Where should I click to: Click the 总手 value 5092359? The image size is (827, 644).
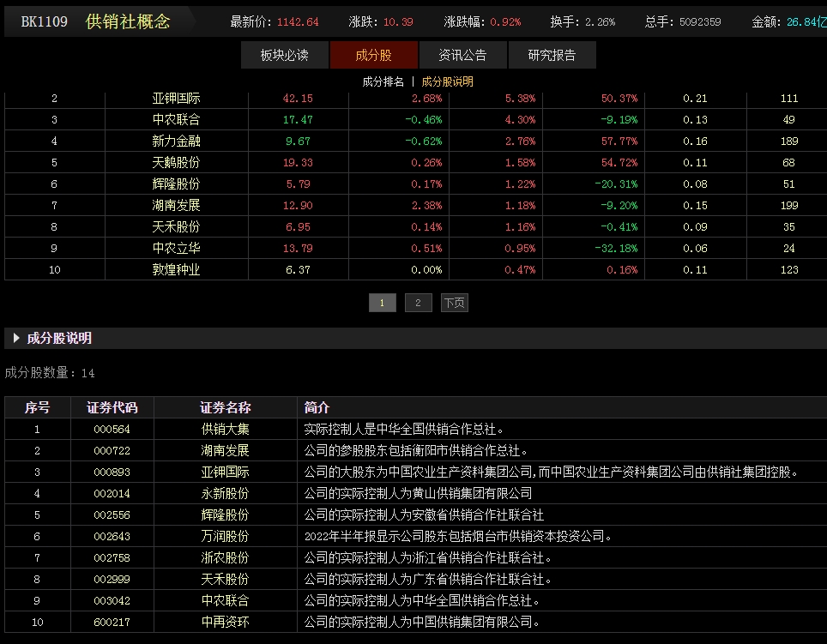tap(700, 21)
